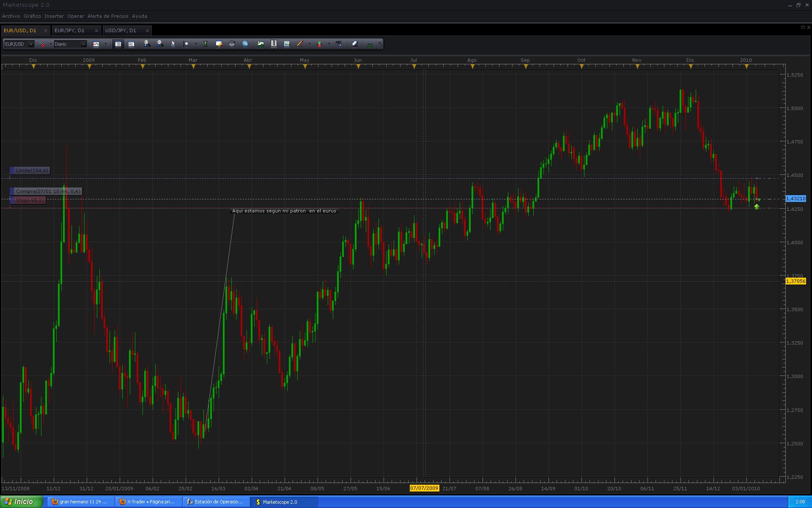Click the 1,37056 yellow price marker
The image size is (812, 508).
point(796,281)
